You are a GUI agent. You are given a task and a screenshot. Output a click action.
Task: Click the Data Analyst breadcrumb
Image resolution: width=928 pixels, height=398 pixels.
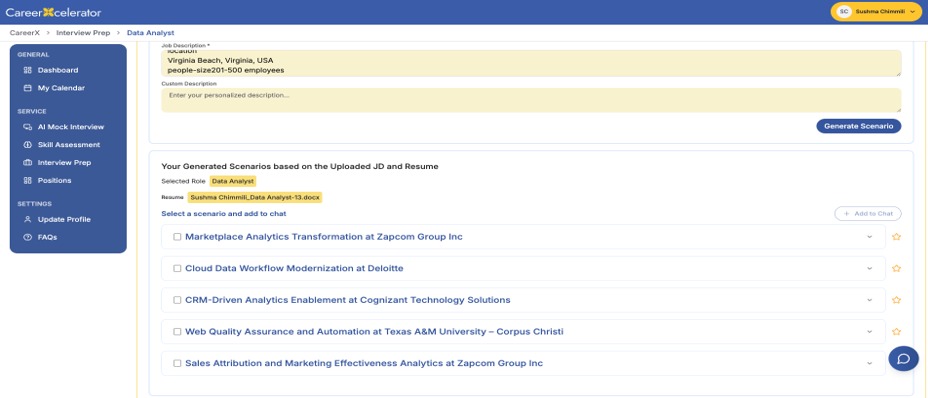point(150,33)
